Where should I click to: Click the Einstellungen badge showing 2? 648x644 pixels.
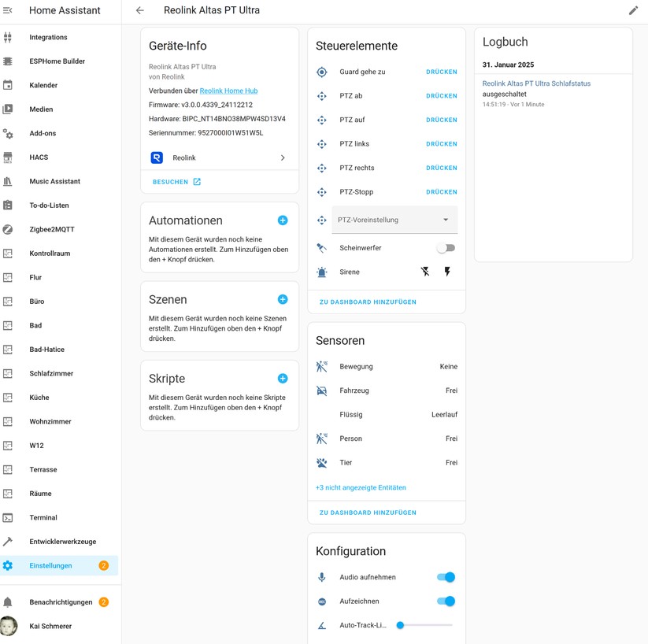click(x=104, y=565)
